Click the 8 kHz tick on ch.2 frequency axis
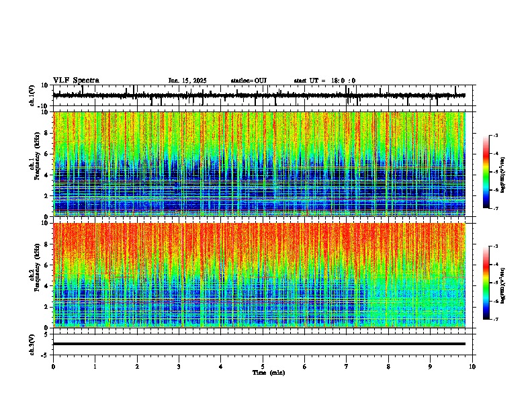Image resolution: width=532 pixels, height=411 pixels. point(46,244)
